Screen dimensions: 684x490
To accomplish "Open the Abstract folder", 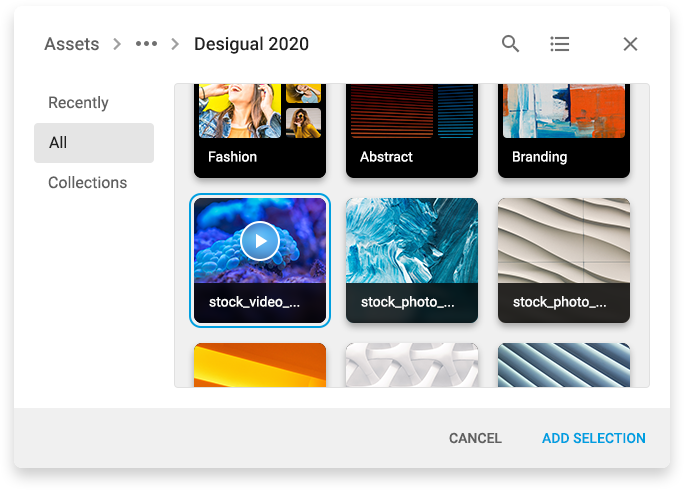I will point(412,131).
